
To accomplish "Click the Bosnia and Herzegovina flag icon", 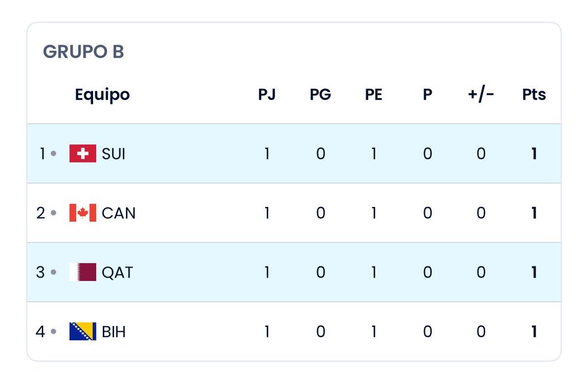I will 83,332.
